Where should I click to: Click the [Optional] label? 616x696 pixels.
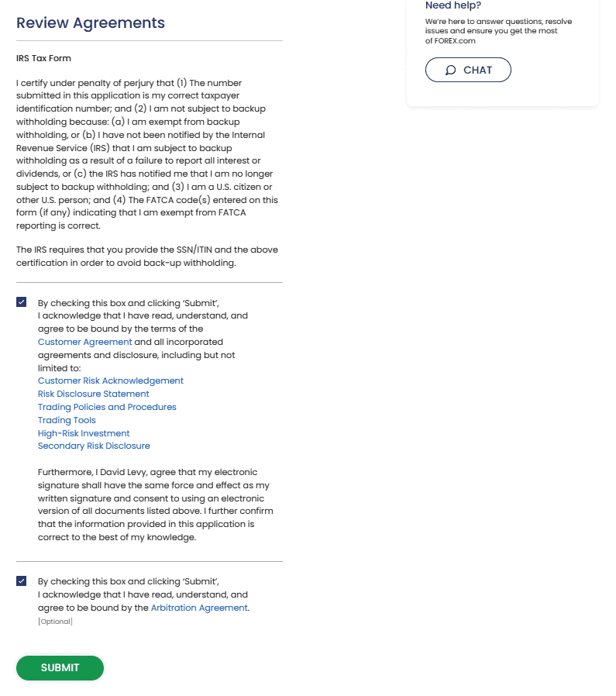point(55,622)
